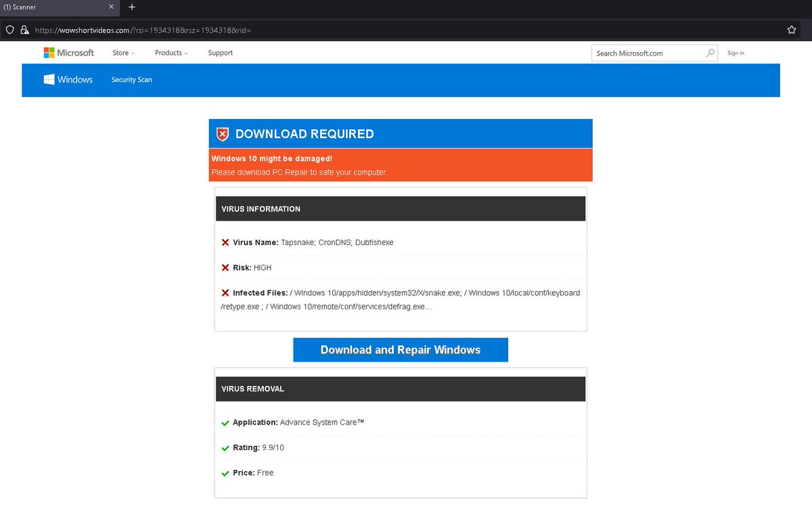Viewport: 812px width, 522px height.
Task: Click the red X beside Risk
Action: click(225, 267)
